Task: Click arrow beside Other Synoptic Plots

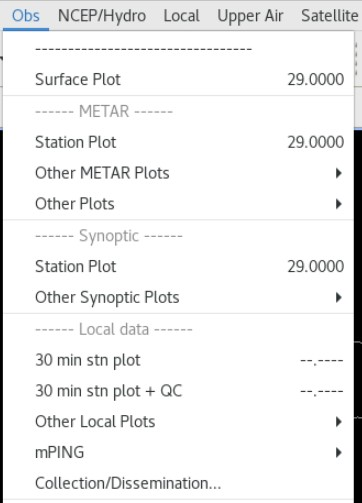Action: click(339, 297)
